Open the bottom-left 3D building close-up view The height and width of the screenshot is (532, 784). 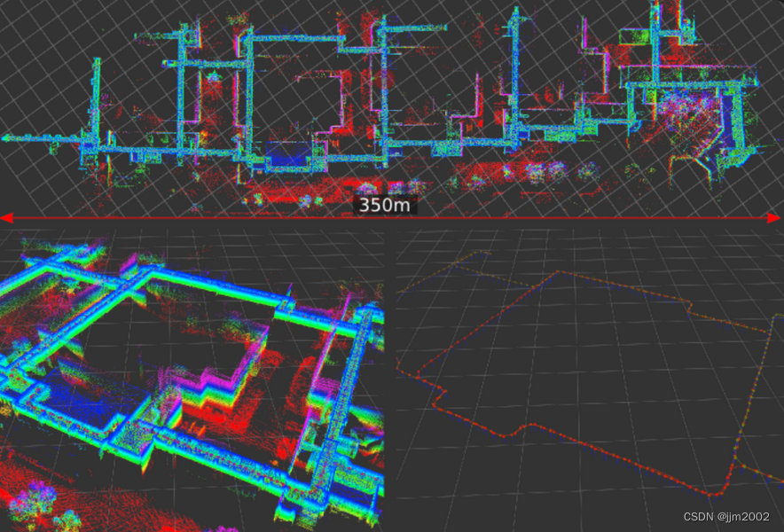[192, 380]
